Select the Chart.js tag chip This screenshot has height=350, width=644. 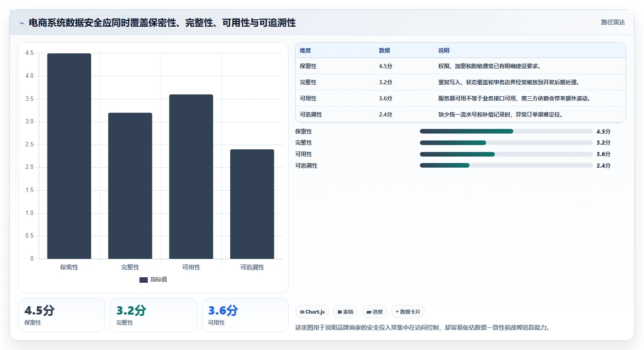click(312, 312)
